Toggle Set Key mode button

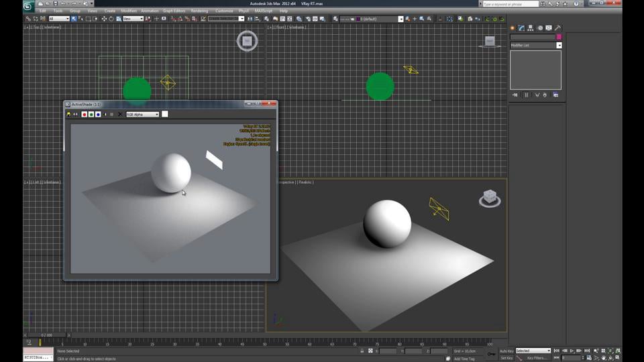click(x=506, y=358)
